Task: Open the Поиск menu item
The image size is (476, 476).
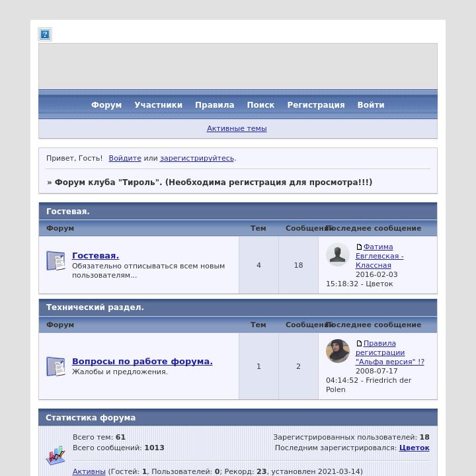Action: 260,104
